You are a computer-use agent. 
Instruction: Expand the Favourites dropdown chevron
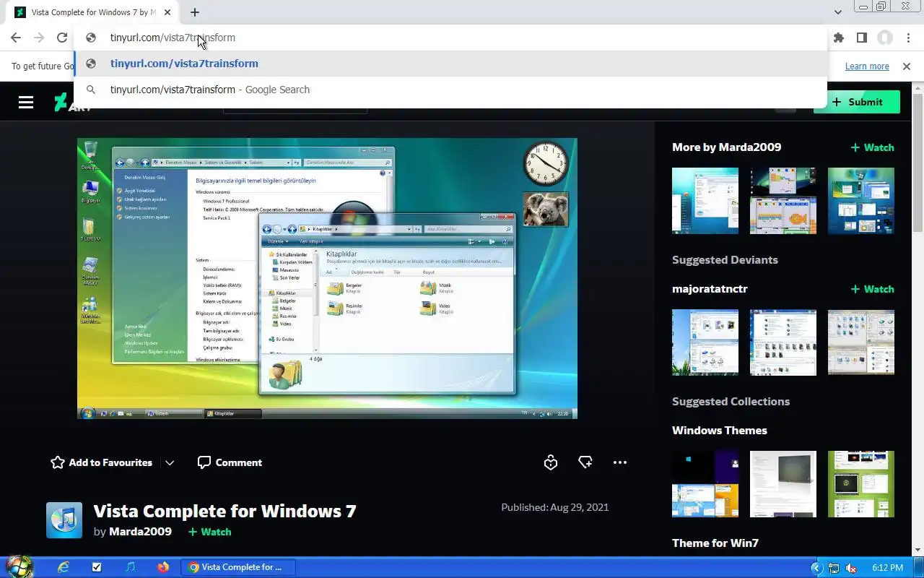(x=170, y=462)
